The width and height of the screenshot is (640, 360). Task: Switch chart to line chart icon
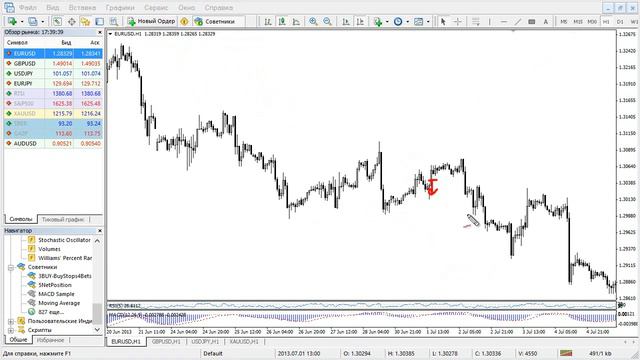296,22
